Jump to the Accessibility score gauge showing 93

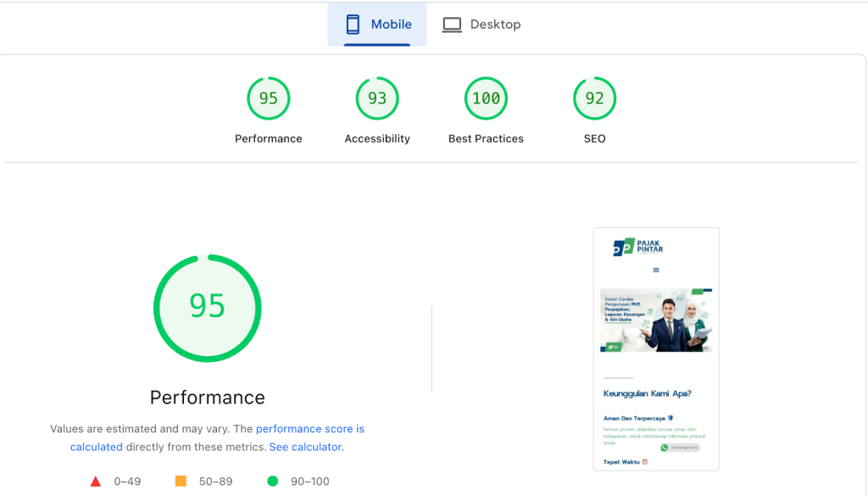[377, 98]
